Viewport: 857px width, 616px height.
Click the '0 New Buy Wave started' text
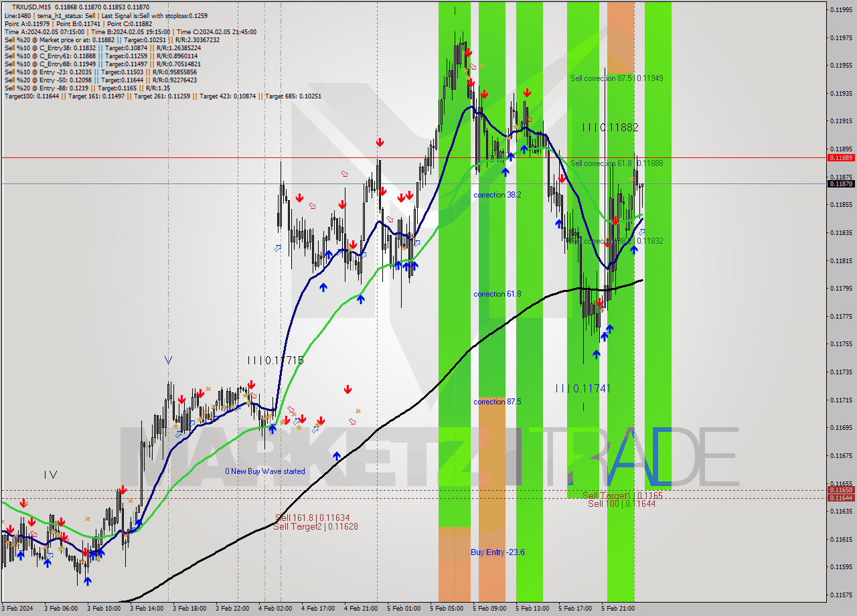tap(265, 471)
